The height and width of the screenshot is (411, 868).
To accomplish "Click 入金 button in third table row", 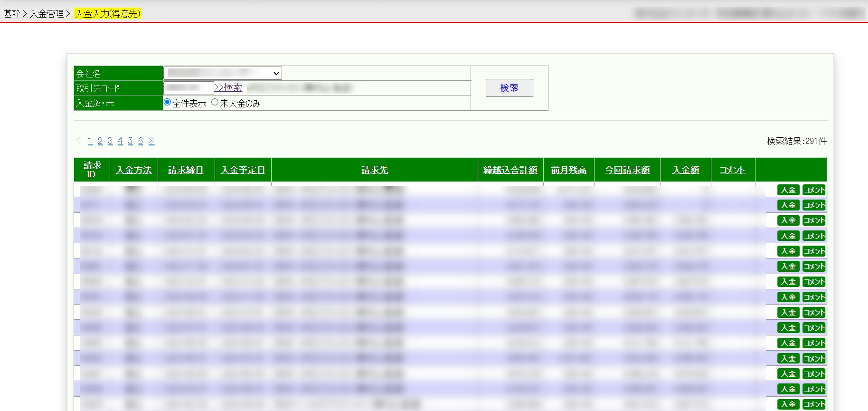I will click(x=788, y=220).
